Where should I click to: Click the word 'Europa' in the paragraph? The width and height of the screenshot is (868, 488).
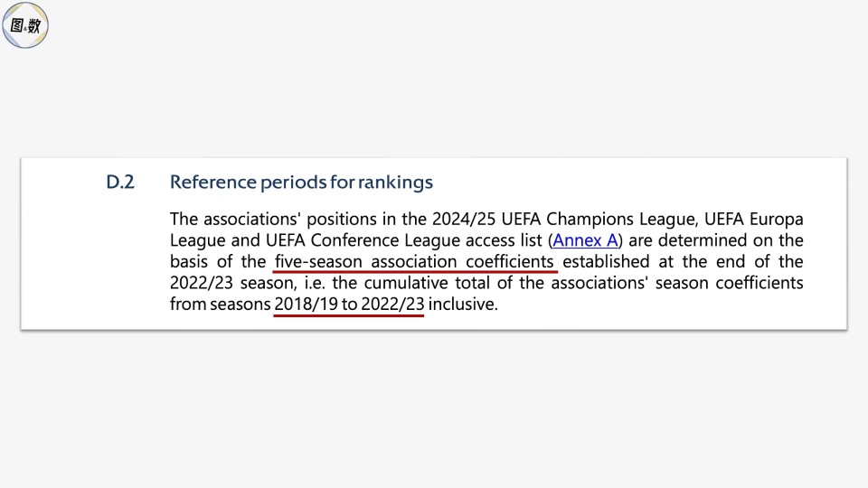[775, 220]
